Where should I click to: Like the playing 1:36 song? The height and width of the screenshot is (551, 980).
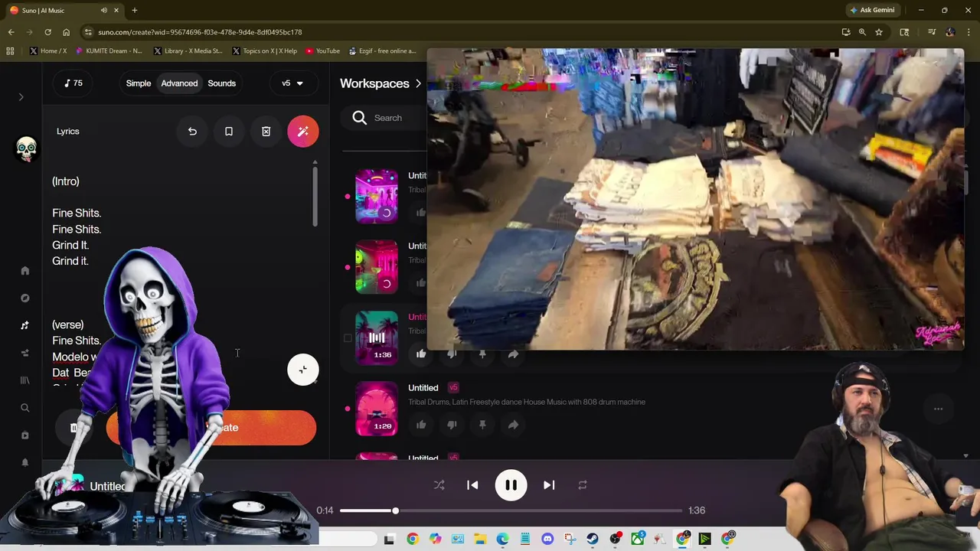pos(421,354)
